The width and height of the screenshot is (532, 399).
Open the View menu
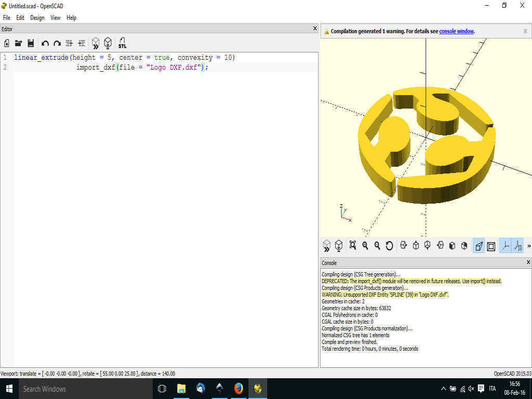pyautogui.click(x=55, y=18)
